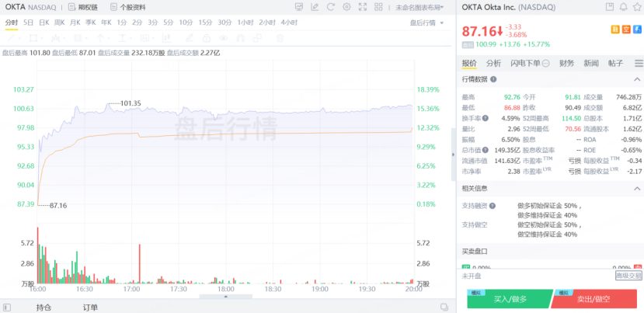Click the more options circle after 闪电下单
The width and height of the screenshot is (644, 313).
(x=546, y=63)
